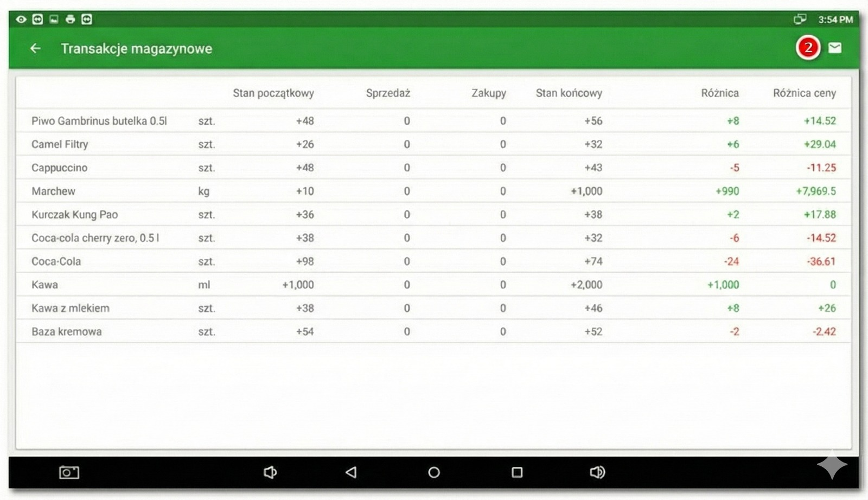Open the mail envelope icon

835,48
